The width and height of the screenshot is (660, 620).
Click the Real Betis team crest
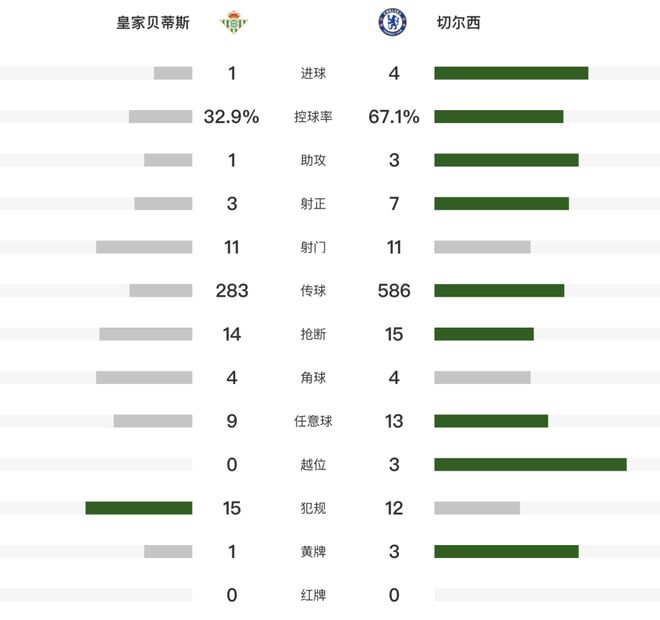click(x=232, y=22)
